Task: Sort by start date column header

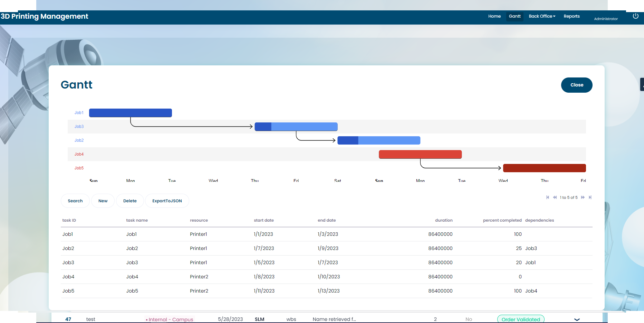Action: (x=264, y=220)
